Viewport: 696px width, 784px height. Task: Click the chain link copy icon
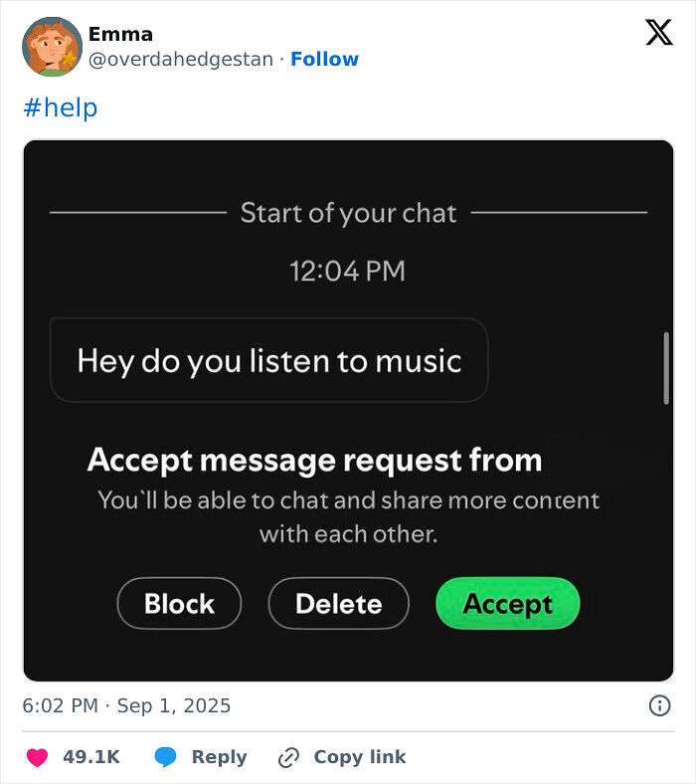coord(288,757)
